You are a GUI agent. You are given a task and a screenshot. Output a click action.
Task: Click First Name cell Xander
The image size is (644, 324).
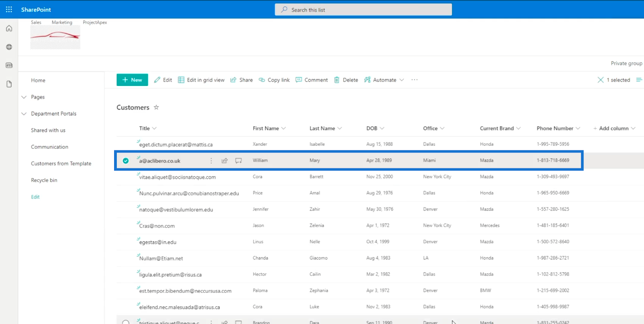(x=260, y=144)
